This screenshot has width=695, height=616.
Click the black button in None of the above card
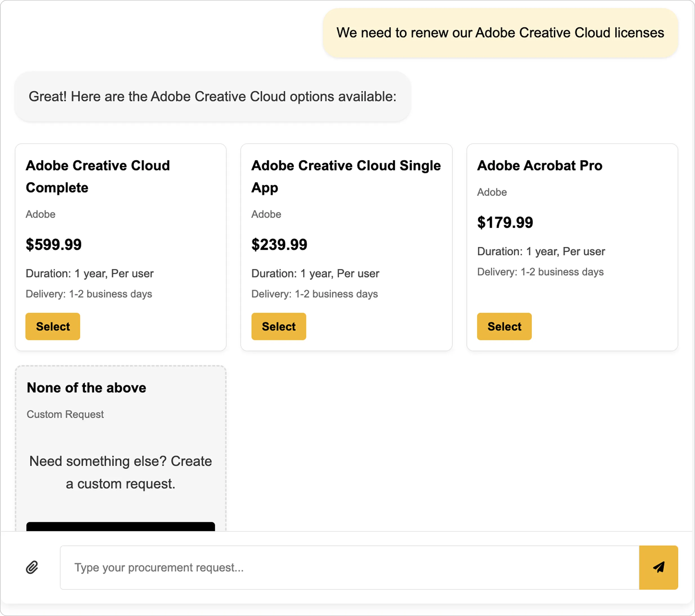pos(121,526)
